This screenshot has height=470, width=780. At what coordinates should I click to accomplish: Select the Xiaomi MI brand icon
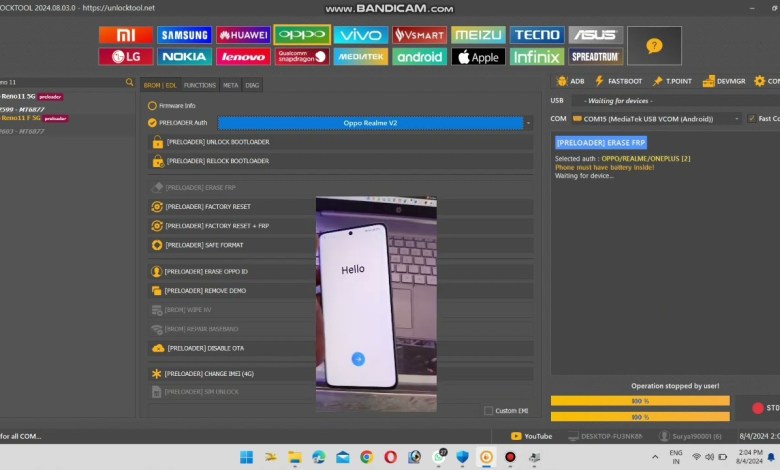[126, 35]
